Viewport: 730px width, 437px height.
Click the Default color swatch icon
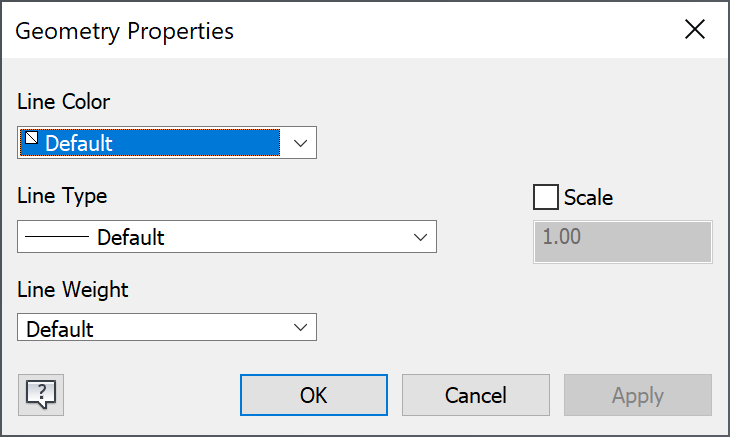coord(32,140)
